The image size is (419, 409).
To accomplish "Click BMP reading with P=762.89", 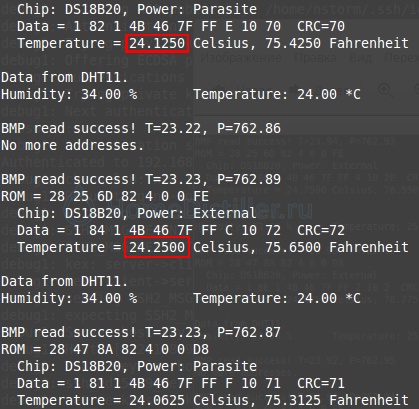I will pos(141,179).
